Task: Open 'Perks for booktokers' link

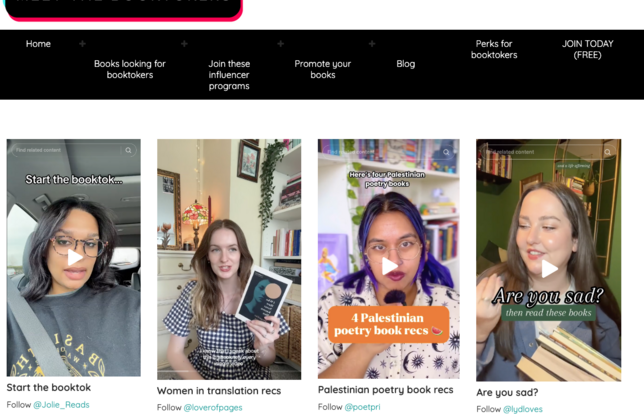Action: click(494, 49)
